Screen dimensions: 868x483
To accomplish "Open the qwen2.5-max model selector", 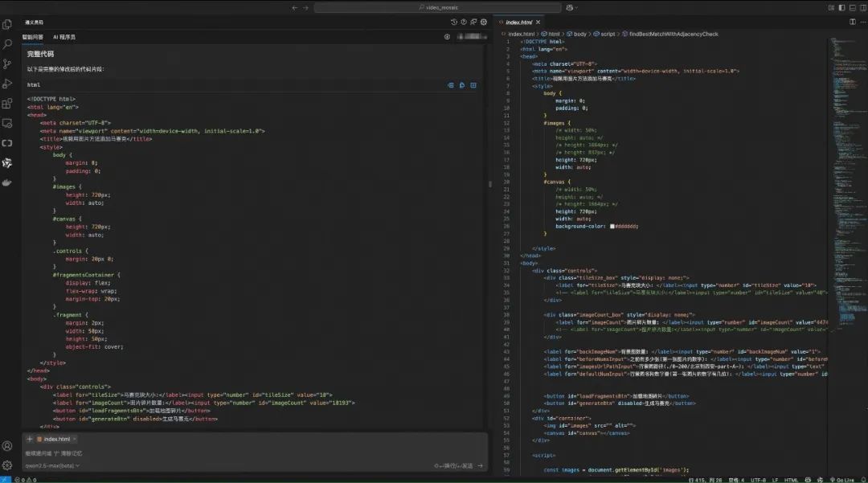I will (52, 466).
